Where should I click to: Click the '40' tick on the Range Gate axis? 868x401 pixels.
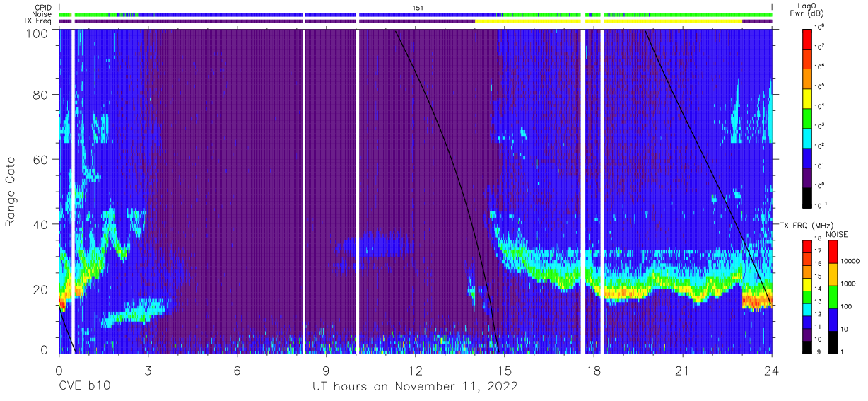(x=41, y=224)
